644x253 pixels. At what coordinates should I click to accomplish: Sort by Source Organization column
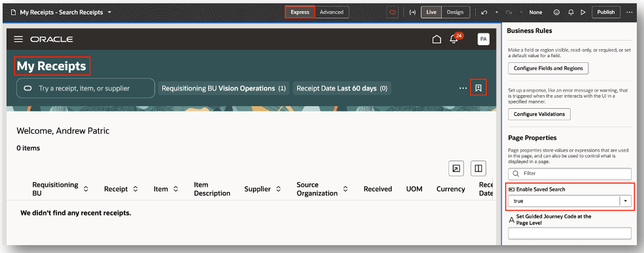click(x=346, y=189)
